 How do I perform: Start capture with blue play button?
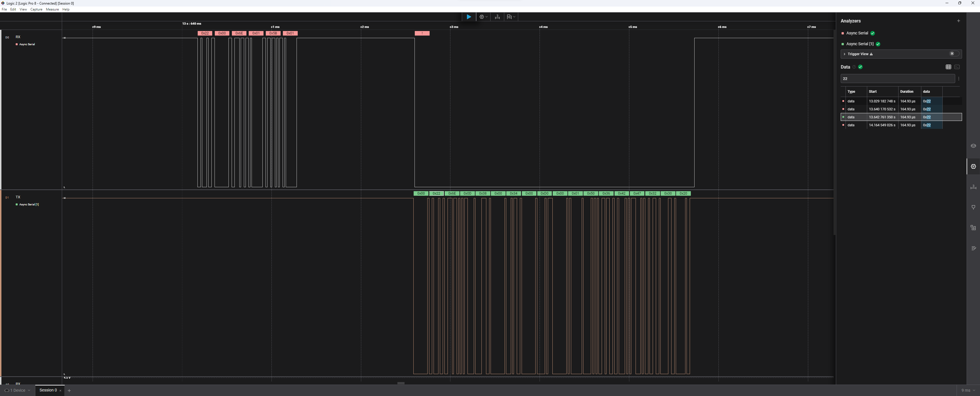point(469,17)
